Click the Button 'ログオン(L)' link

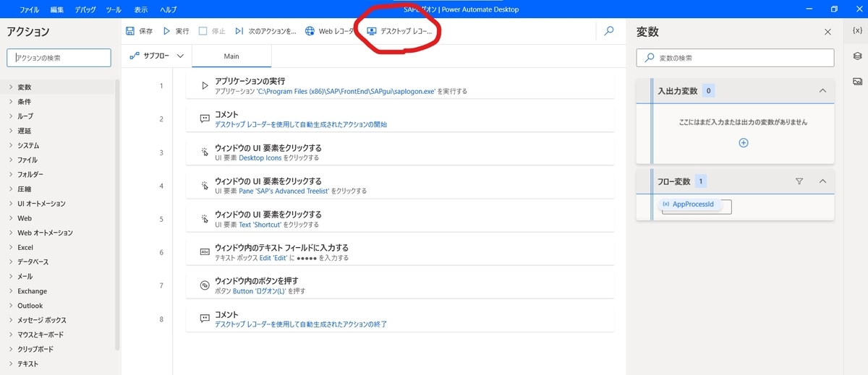[259, 292]
